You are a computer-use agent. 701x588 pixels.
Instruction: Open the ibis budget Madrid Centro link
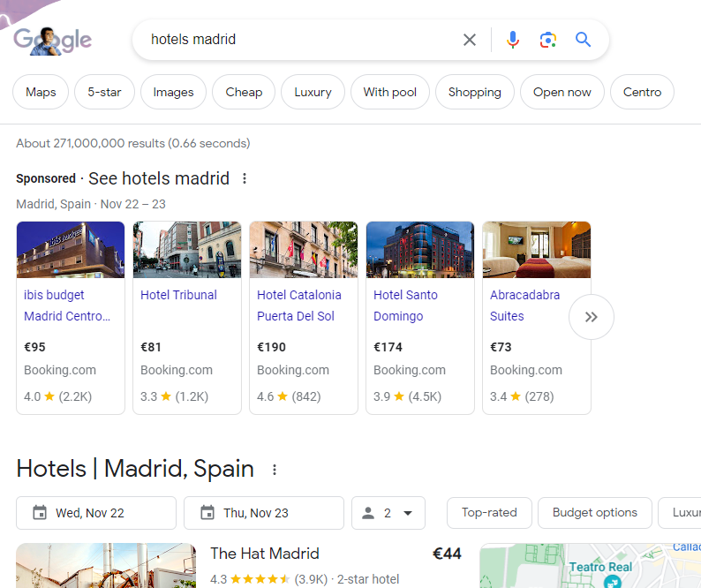point(67,305)
